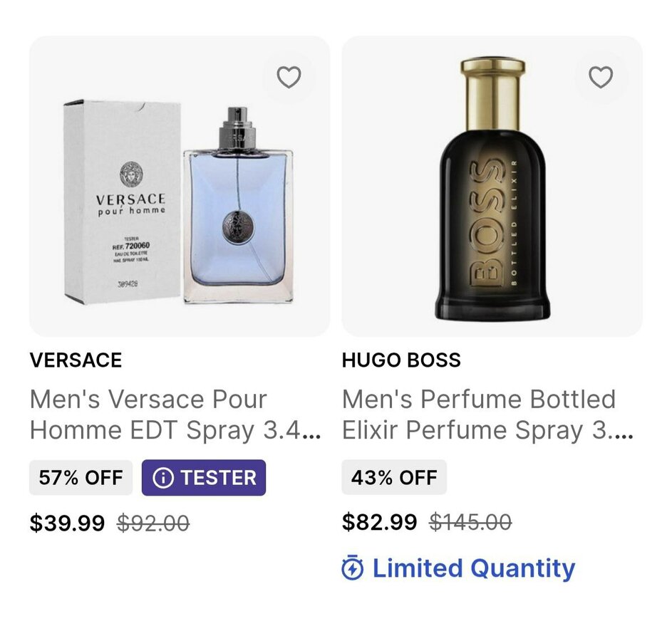The image size is (672, 641).
Task: Favorite the Versace Pour Homme heart icon
Action: tap(289, 77)
